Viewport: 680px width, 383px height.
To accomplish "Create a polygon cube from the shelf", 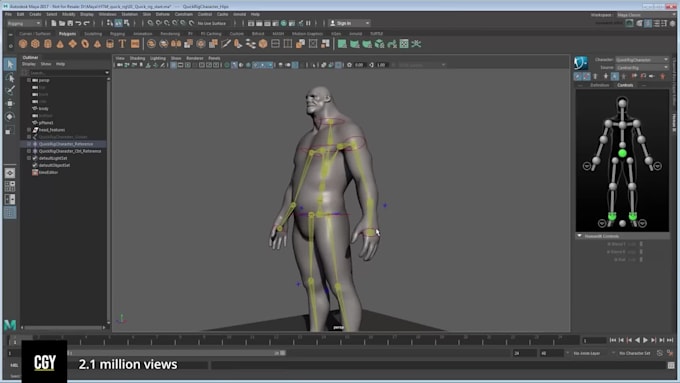I will point(35,44).
